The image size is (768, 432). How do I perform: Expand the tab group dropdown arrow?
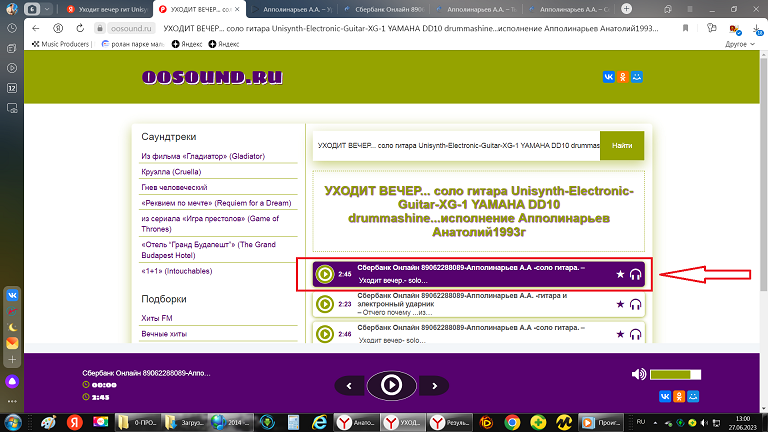(x=47, y=9)
